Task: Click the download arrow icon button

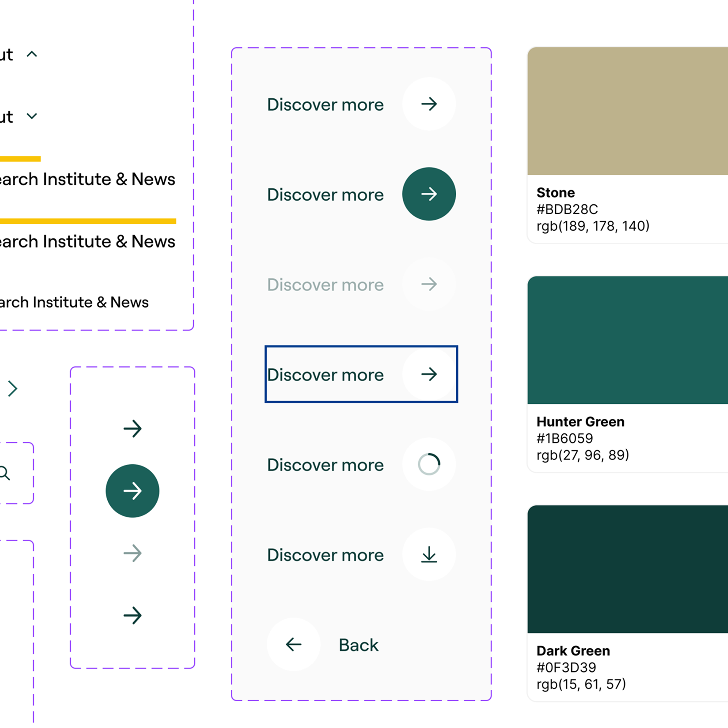Action: (x=429, y=554)
